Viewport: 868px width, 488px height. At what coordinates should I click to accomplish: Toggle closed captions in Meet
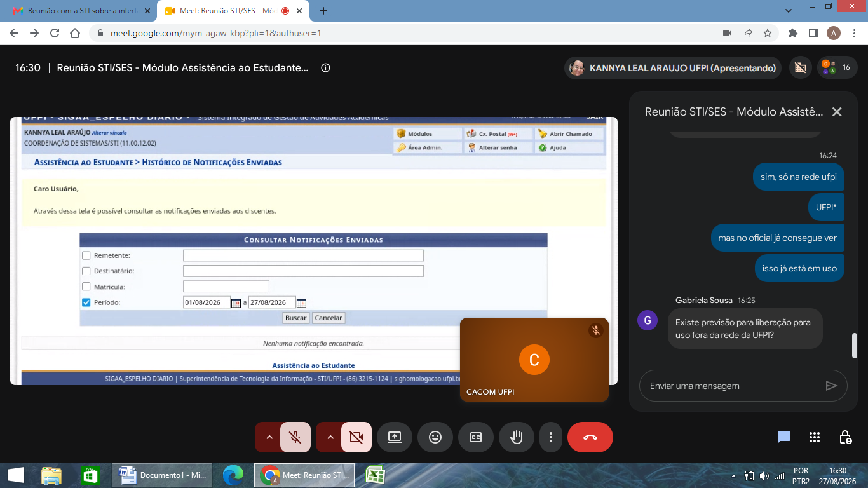click(x=476, y=437)
